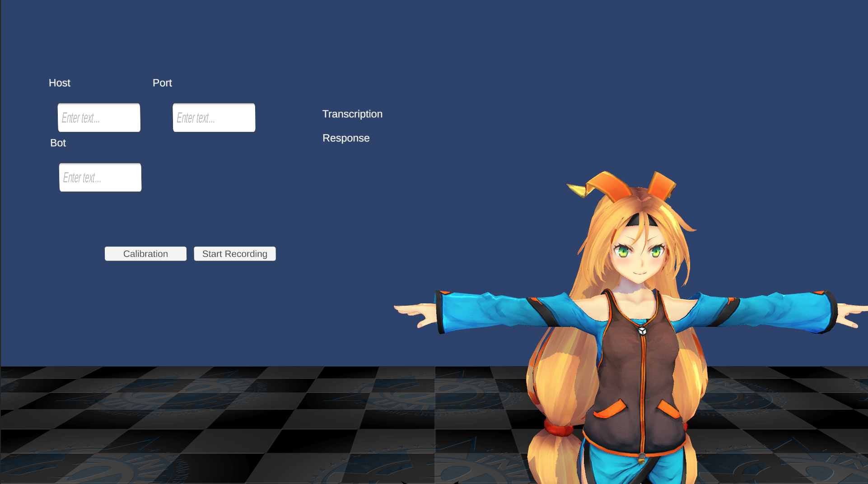
Task: Click the Bot label
Action: (x=58, y=143)
